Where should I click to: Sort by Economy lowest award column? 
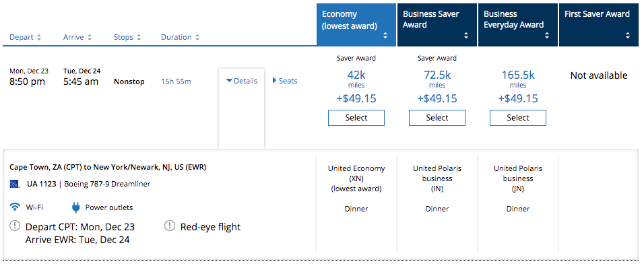(x=385, y=36)
